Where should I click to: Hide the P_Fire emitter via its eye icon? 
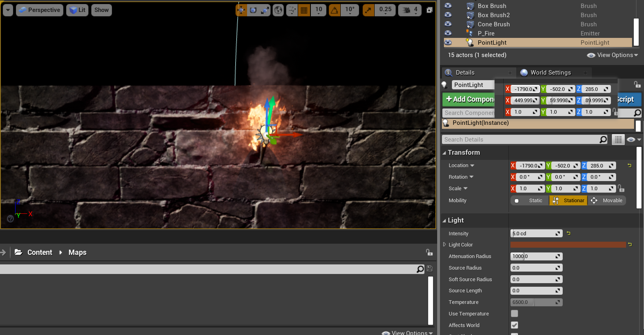click(448, 33)
